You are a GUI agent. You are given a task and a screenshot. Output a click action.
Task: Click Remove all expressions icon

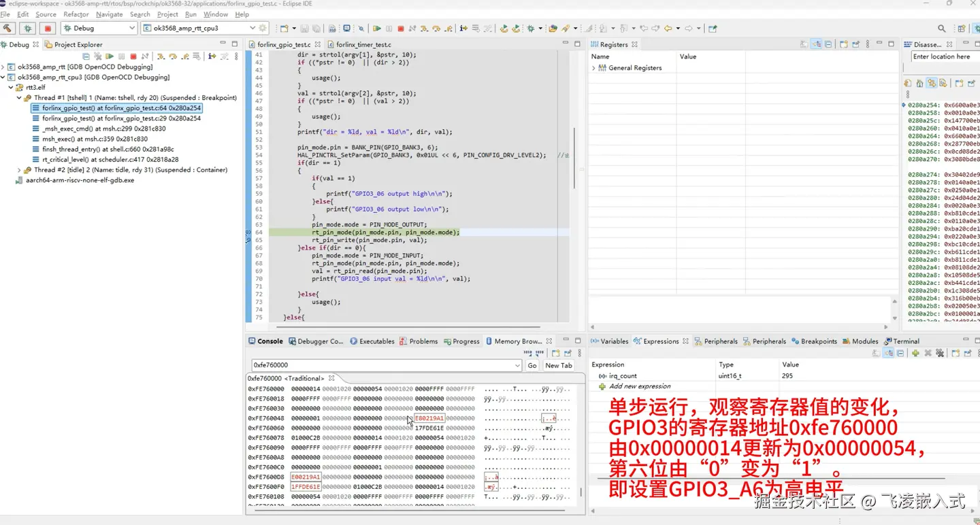(940, 353)
